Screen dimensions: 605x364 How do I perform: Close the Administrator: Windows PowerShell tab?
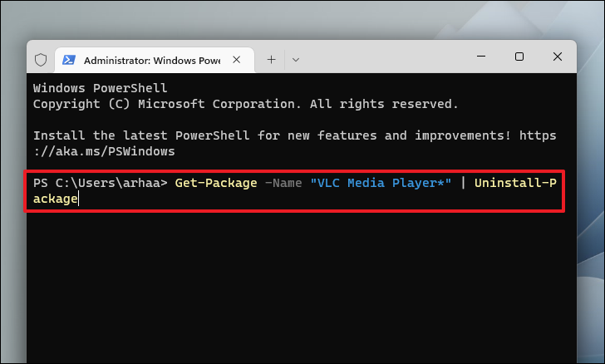pyautogui.click(x=237, y=60)
